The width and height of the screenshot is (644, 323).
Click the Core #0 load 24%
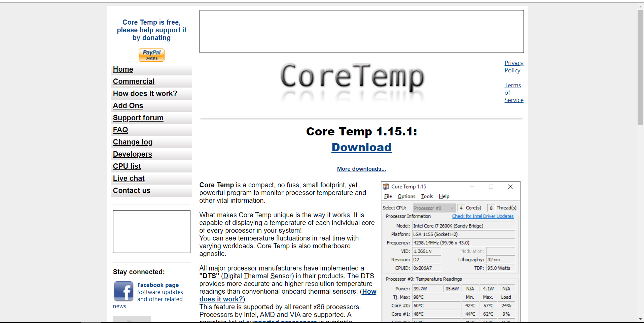click(x=506, y=305)
